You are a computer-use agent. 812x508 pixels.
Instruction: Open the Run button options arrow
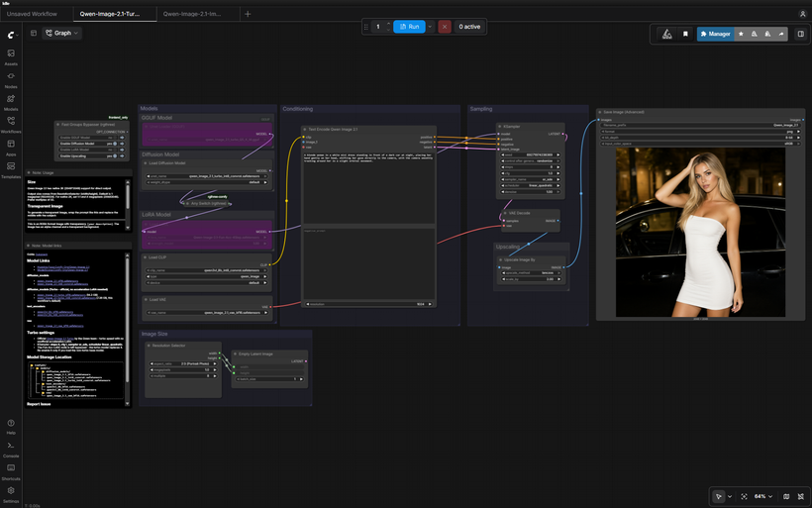point(430,27)
